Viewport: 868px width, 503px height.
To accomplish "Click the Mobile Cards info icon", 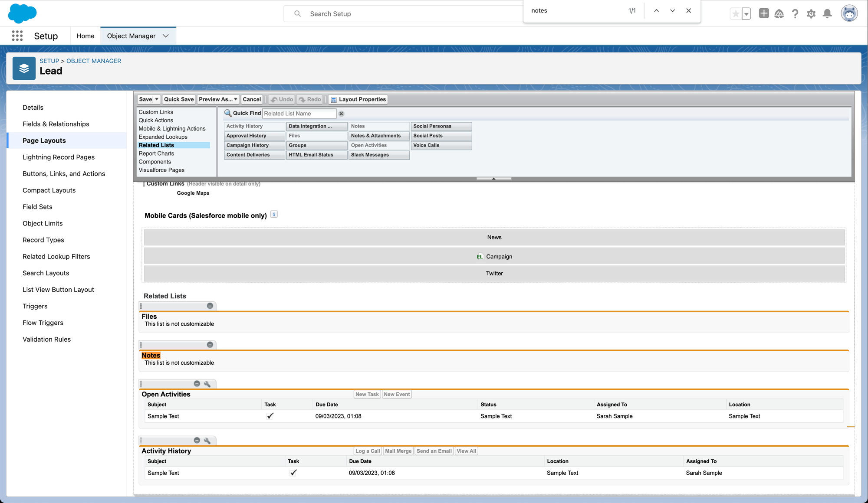I will click(274, 214).
